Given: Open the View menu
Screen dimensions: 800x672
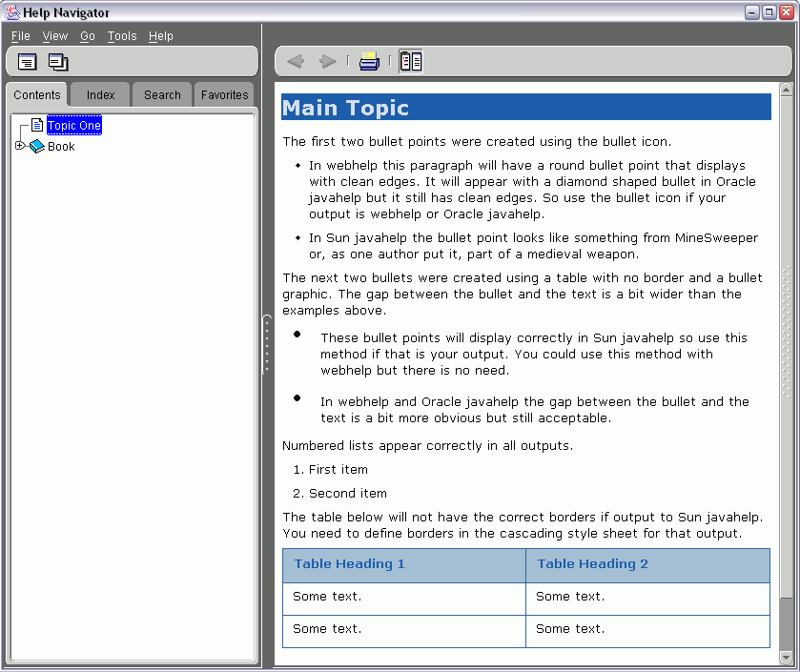Looking at the screenshot, I should (x=55, y=36).
